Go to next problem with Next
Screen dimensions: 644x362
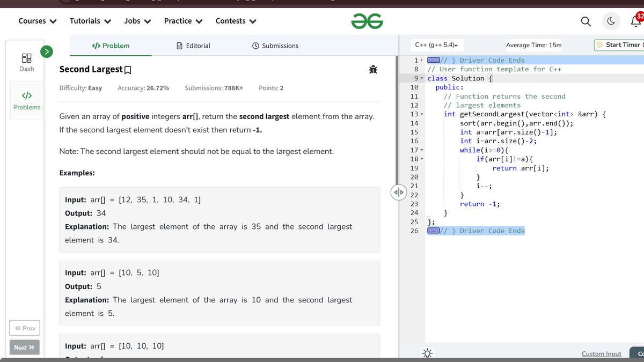point(25,348)
